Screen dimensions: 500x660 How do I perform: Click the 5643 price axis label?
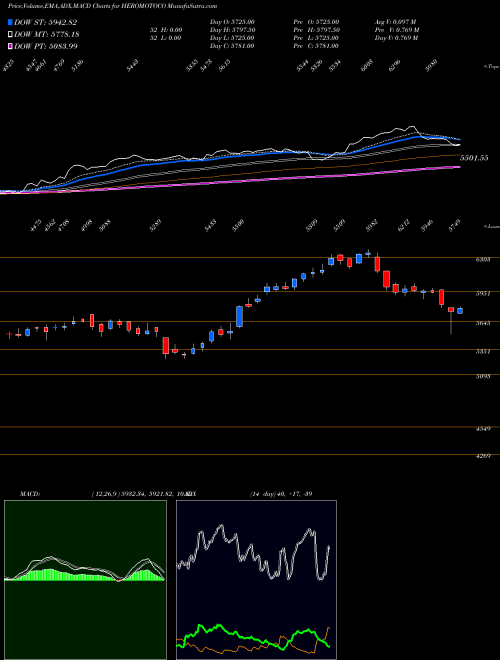[483, 323]
